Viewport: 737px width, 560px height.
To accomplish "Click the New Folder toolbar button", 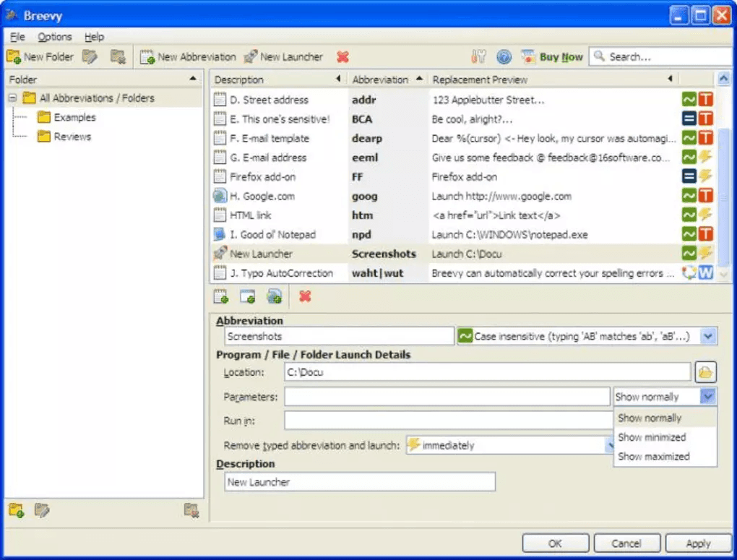I will pos(40,57).
